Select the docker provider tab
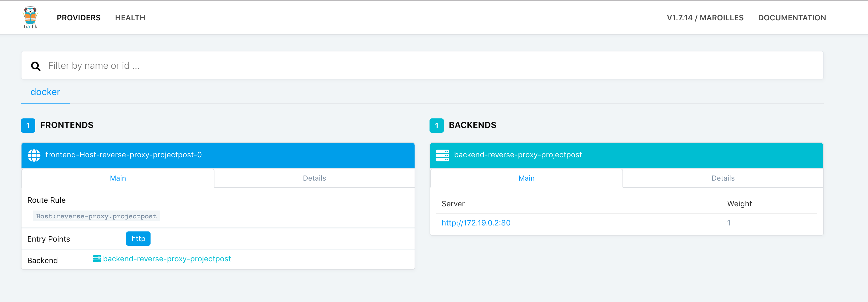Screen dimensions: 868x302 [45, 92]
